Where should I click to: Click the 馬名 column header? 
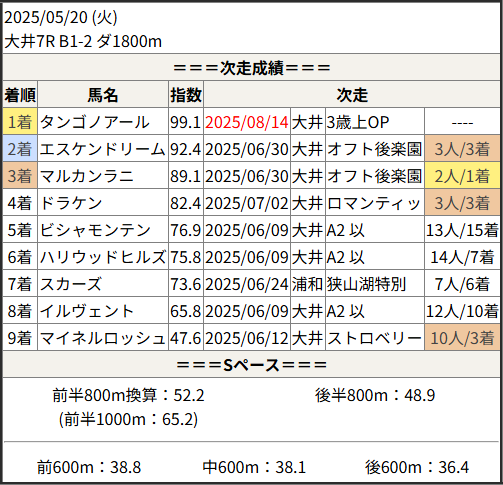103,95
